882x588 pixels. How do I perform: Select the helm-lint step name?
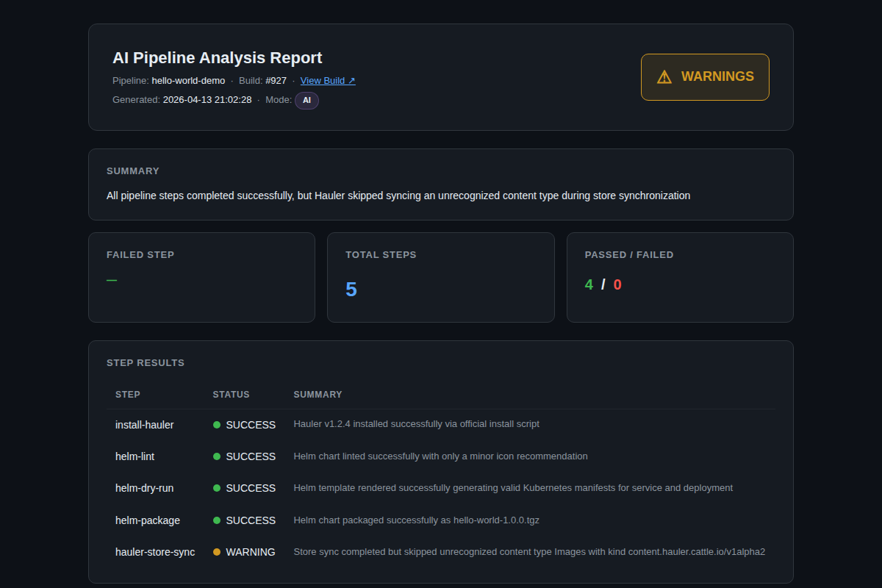[135, 456]
